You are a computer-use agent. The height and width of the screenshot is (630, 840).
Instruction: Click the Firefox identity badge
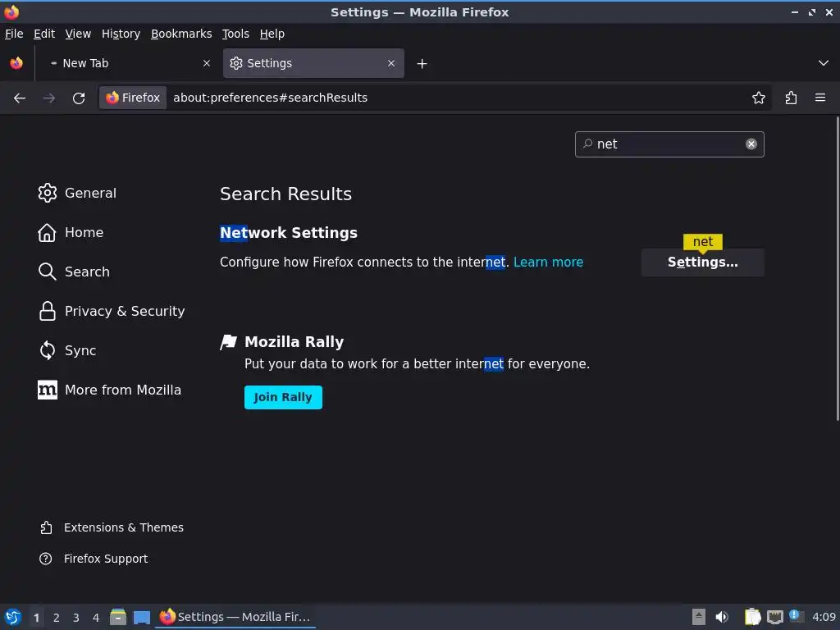(133, 98)
